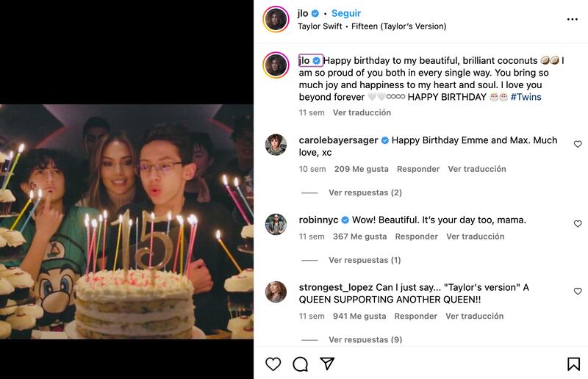Share the post via paper plane icon
This screenshot has width=588, height=379.
[328, 364]
